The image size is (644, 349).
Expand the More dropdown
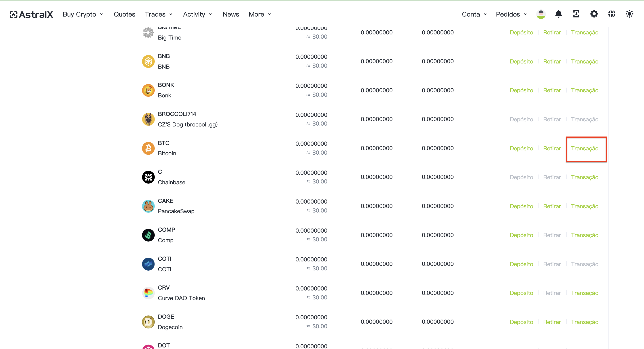(260, 14)
